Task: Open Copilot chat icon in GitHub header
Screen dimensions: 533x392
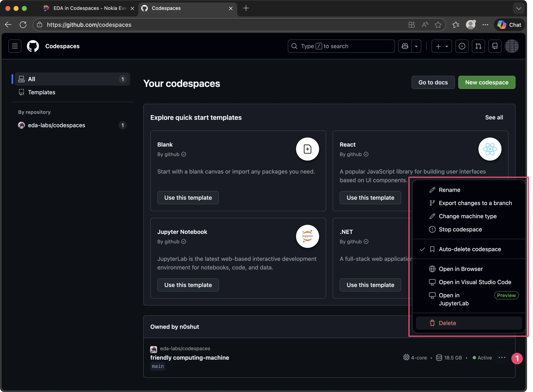Action: (405, 46)
